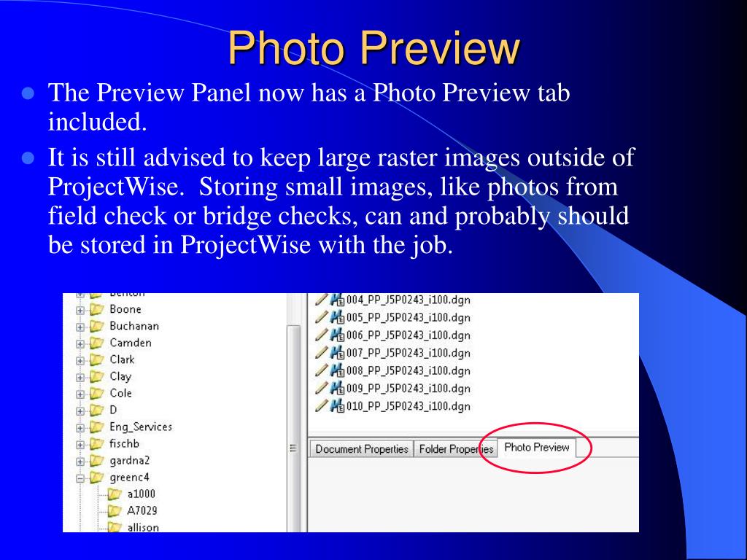Click the Clark folder icon
This screenshot has height=560, width=747.
[x=97, y=359]
